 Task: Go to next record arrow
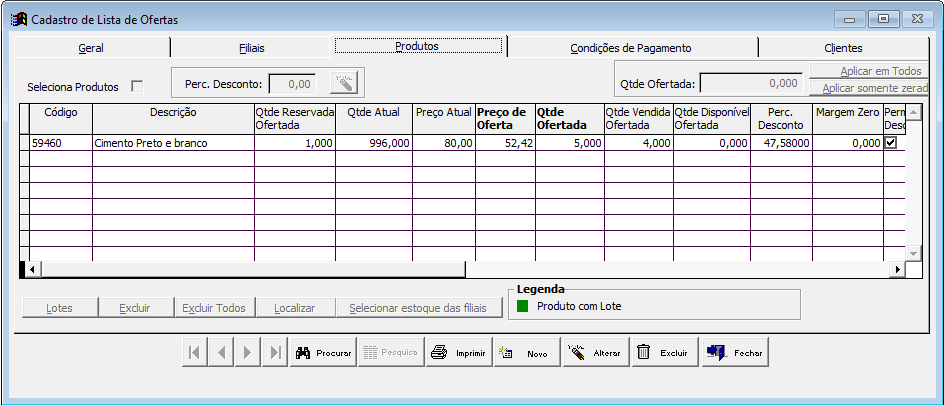click(x=248, y=353)
